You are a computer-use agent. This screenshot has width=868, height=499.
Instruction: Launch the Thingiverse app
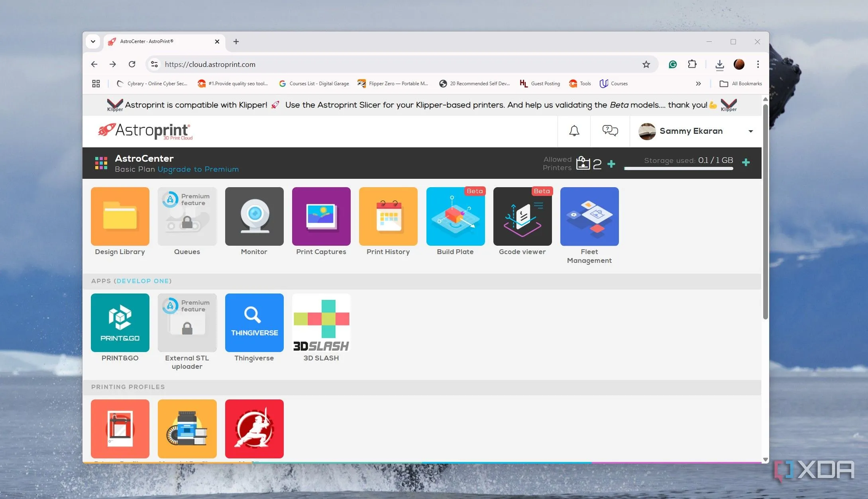(254, 323)
